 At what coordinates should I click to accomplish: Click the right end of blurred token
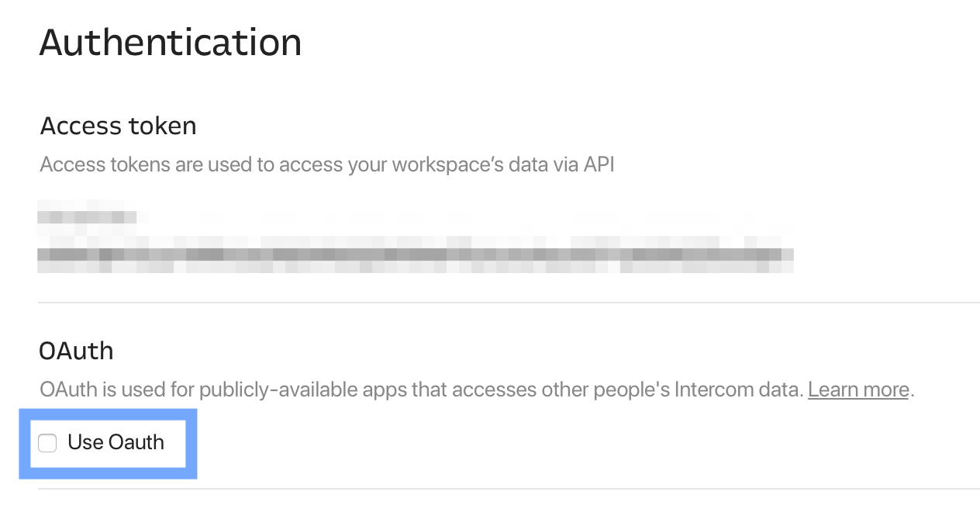tap(783, 256)
